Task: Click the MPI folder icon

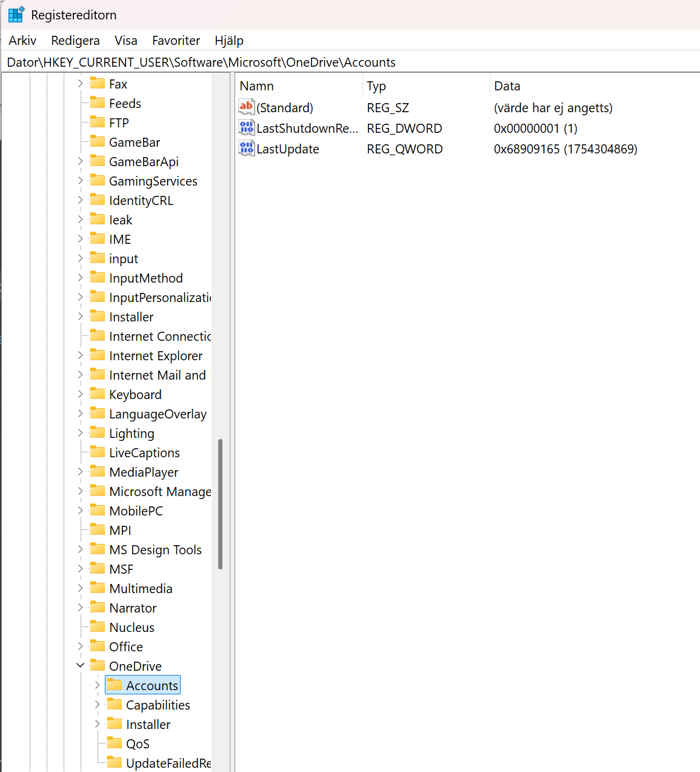Action: (98, 529)
